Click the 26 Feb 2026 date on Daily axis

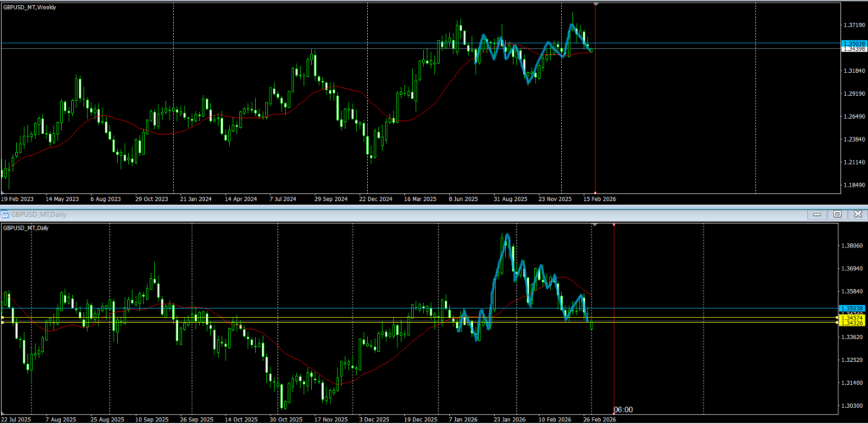(598, 419)
